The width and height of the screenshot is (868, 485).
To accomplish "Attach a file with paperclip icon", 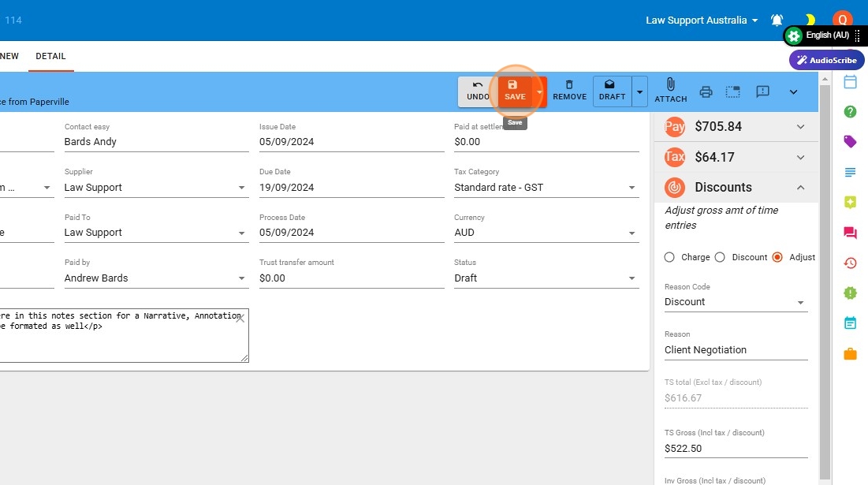I will [x=670, y=91].
